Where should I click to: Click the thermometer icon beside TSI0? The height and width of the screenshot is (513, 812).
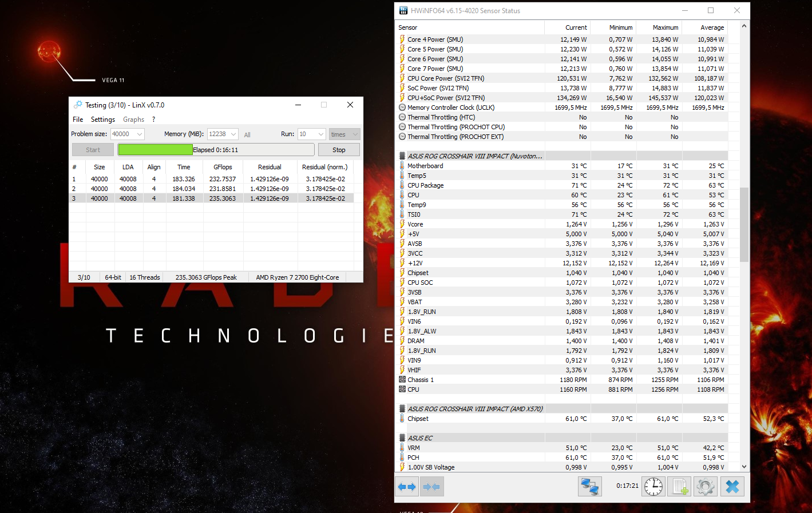point(402,214)
